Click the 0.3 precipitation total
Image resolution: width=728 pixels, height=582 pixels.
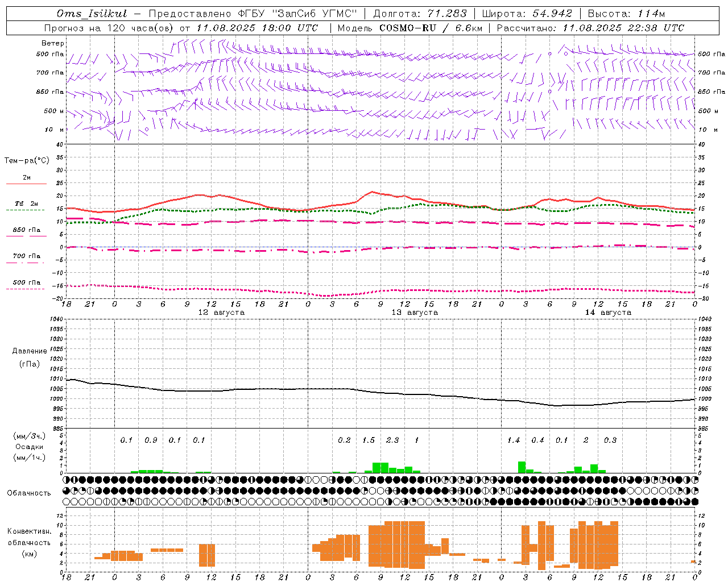tap(610, 440)
